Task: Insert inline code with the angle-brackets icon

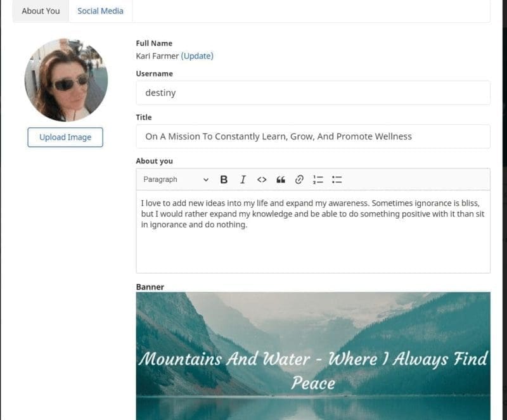Action: pos(262,179)
